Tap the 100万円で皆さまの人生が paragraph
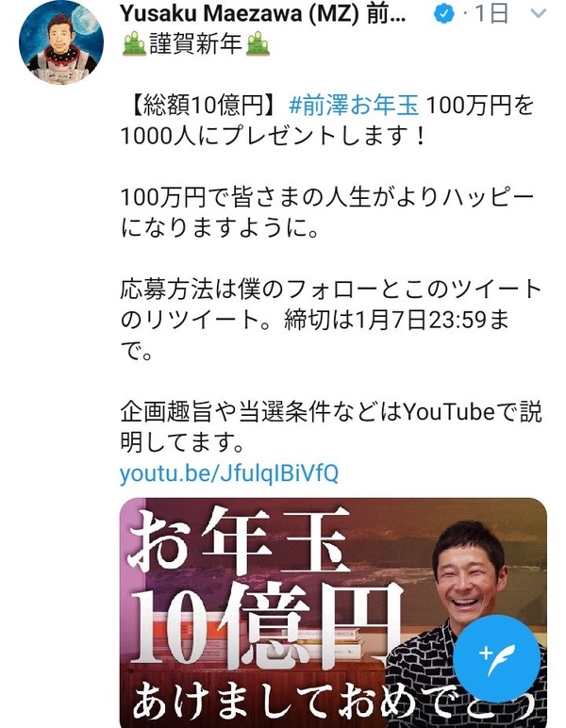 [x=327, y=212]
